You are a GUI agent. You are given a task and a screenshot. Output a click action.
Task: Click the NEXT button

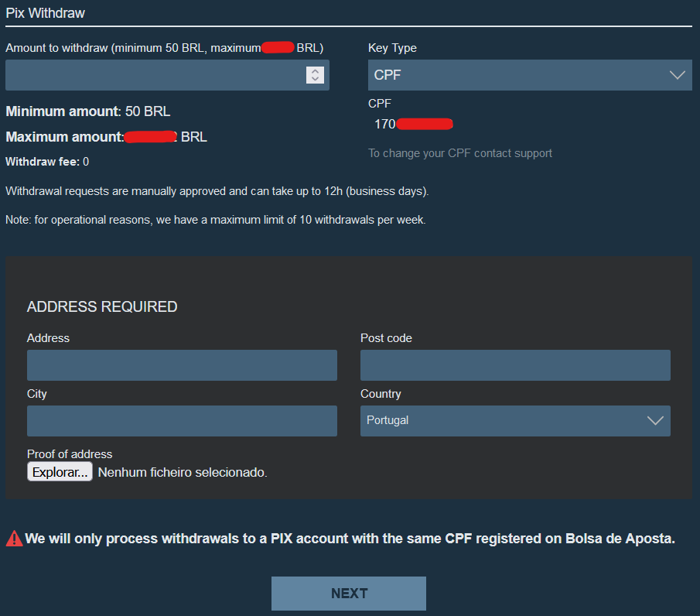click(x=349, y=594)
